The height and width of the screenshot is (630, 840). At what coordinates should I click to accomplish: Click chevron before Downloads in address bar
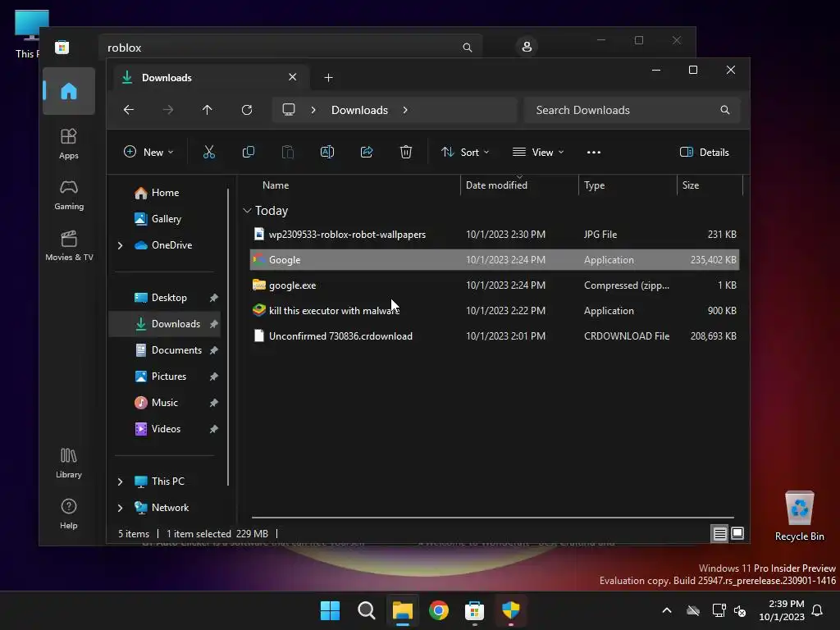[x=313, y=110]
